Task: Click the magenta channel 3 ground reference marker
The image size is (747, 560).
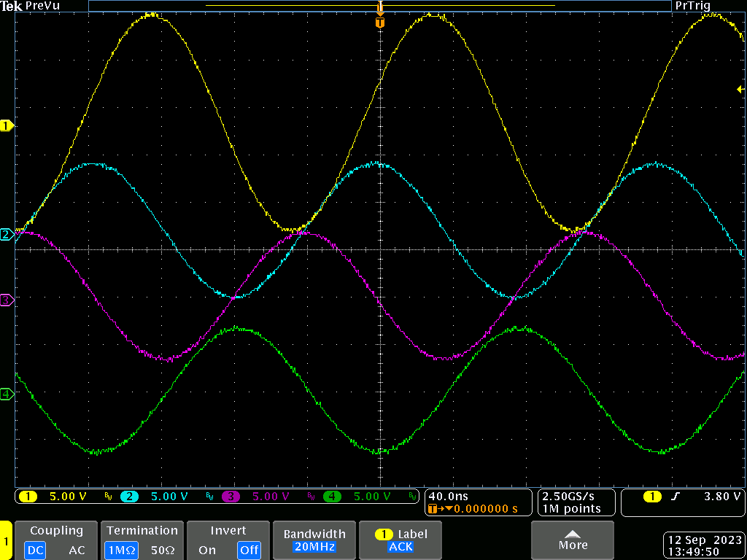Action: (x=7, y=300)
